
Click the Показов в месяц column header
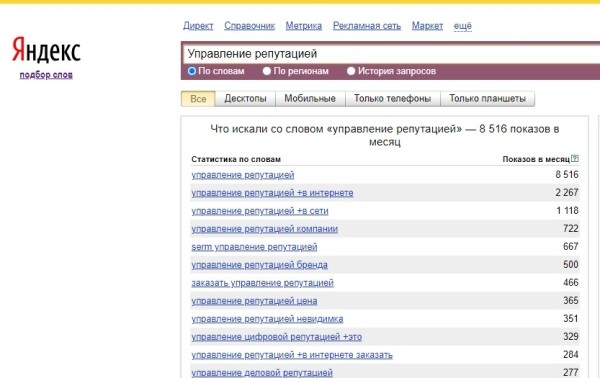[536, 159]
